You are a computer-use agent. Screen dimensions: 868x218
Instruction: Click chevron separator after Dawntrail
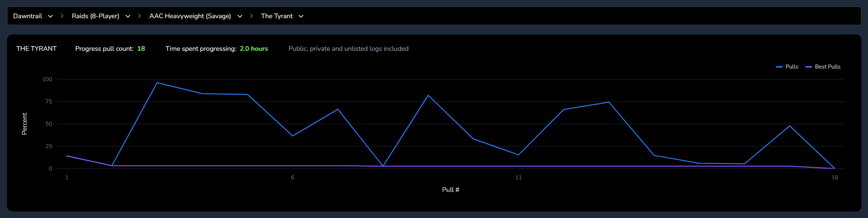pyautogui.click(x=62, y=16)
